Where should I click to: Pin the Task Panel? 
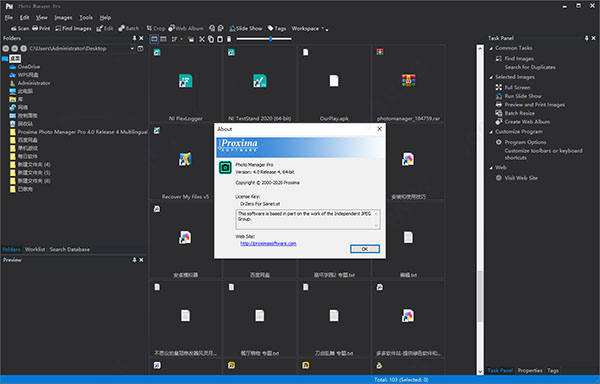click(586, 38)
